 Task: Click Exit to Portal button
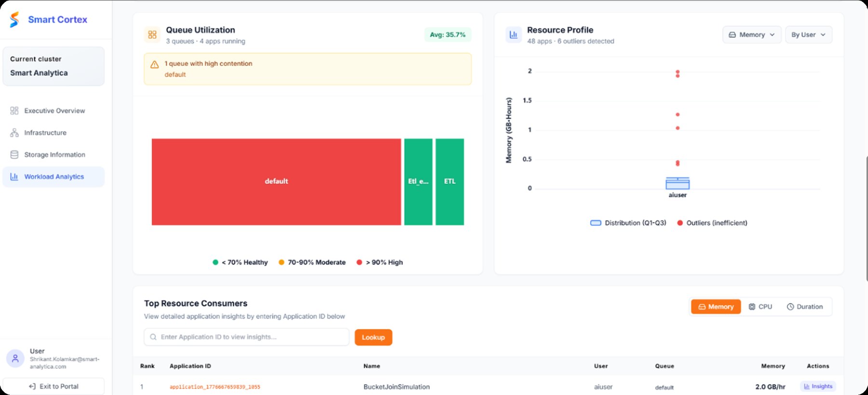(x=54, y=386)
